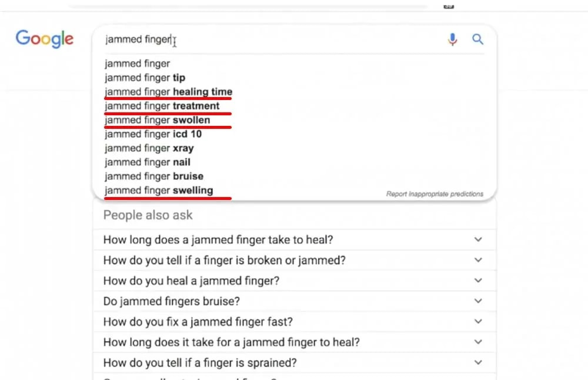Choose 'jammed finger healing time' suggestion
The width and height of the screenshot is (588, 380).
click(x=168, y=92)
